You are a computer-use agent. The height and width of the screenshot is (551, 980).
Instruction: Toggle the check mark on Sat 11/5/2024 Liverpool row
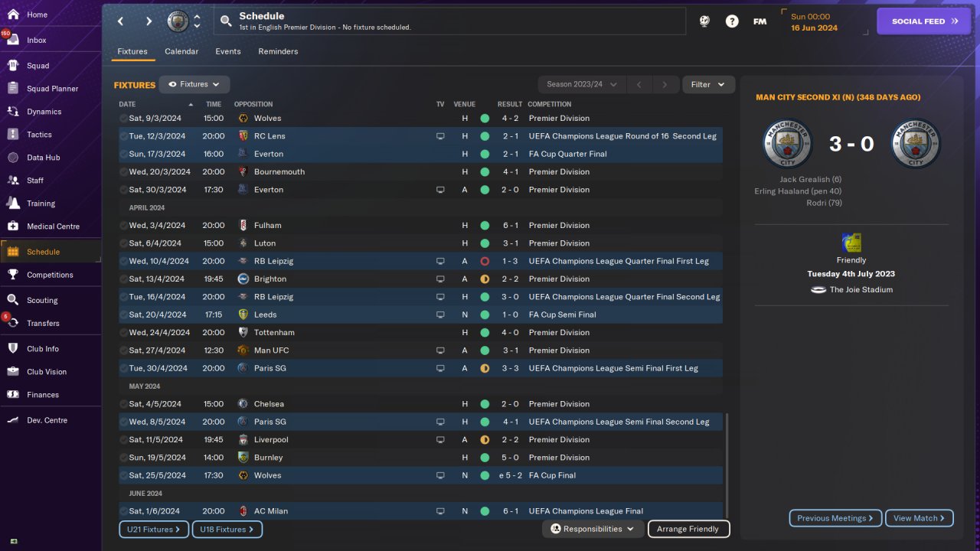click(x=123, y=440)
